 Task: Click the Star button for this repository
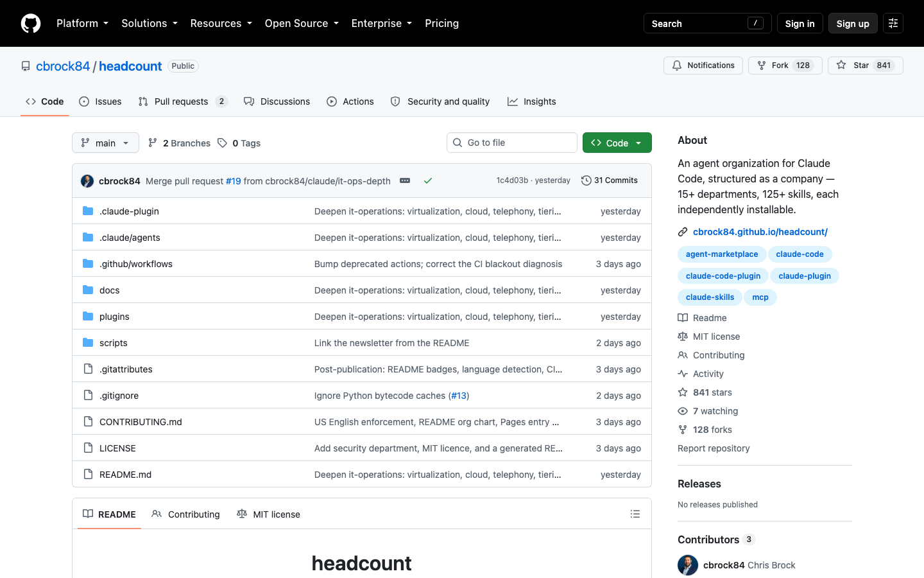coord(866,66)
